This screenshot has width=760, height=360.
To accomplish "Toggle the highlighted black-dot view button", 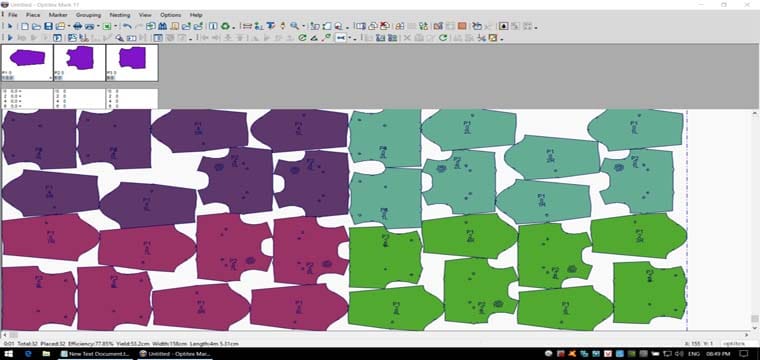I will tap(504, 26).
